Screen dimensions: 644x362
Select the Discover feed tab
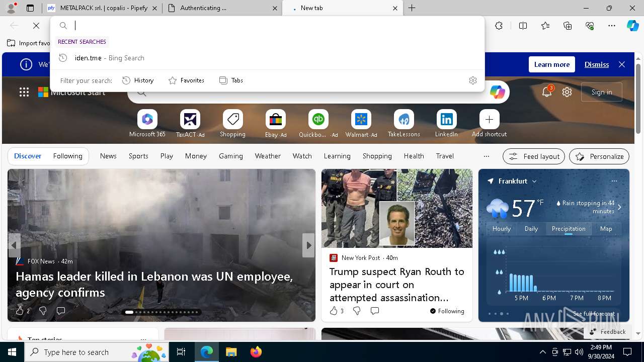28,156
